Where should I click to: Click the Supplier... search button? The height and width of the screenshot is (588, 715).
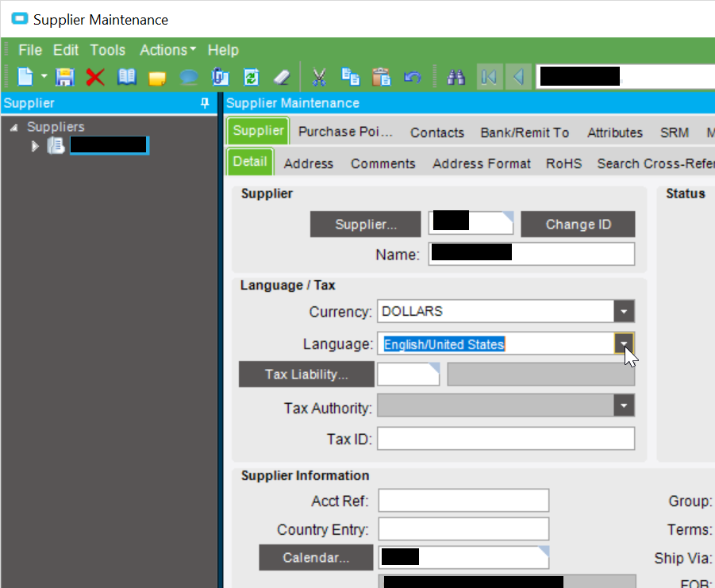[365, 224]
